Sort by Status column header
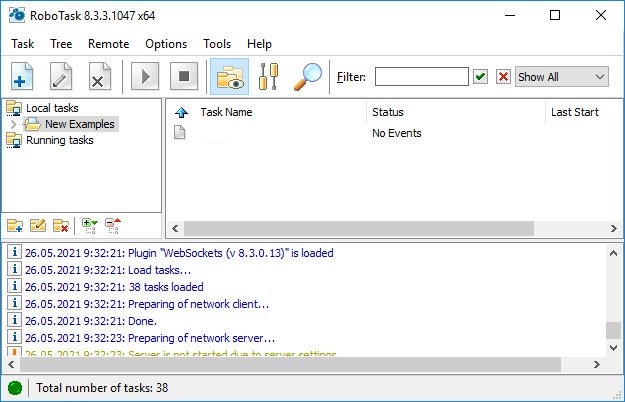The image size is (625, 402). pyautogui.click(x=387, y=112)
